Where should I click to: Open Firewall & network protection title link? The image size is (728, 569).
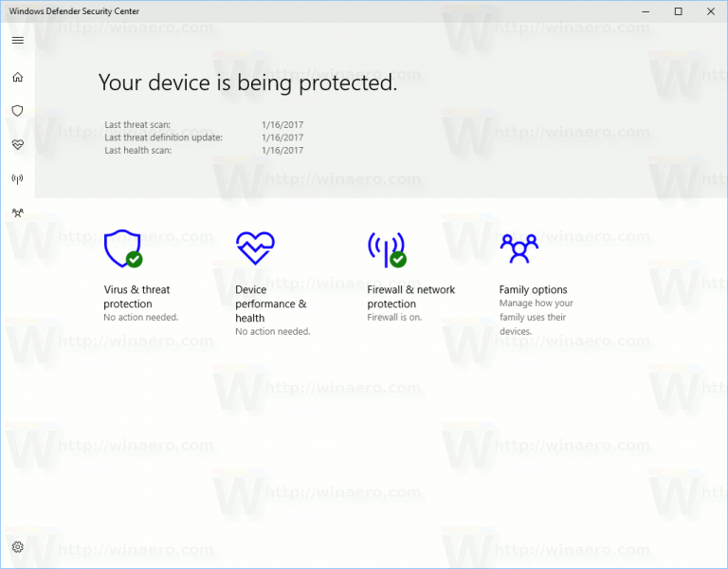[410, 296]
